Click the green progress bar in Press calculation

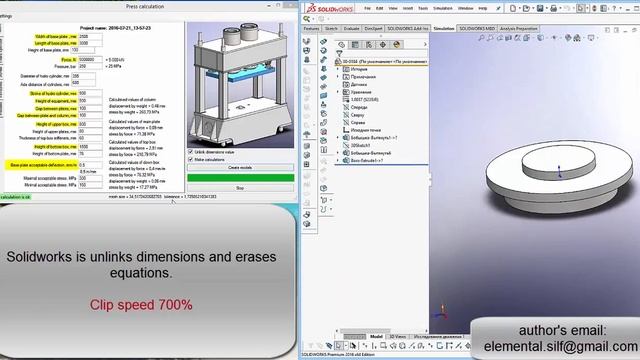(240, 178)
